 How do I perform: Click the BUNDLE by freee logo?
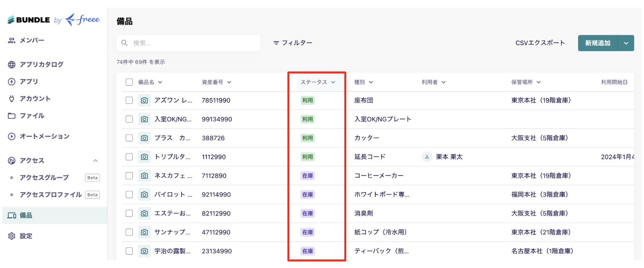click(53, 20)
